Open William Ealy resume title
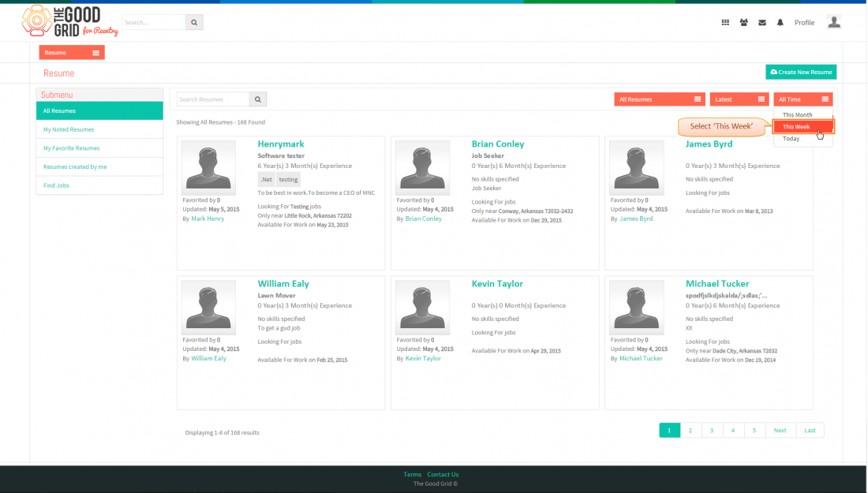868x493 pixels. [283, 283]
